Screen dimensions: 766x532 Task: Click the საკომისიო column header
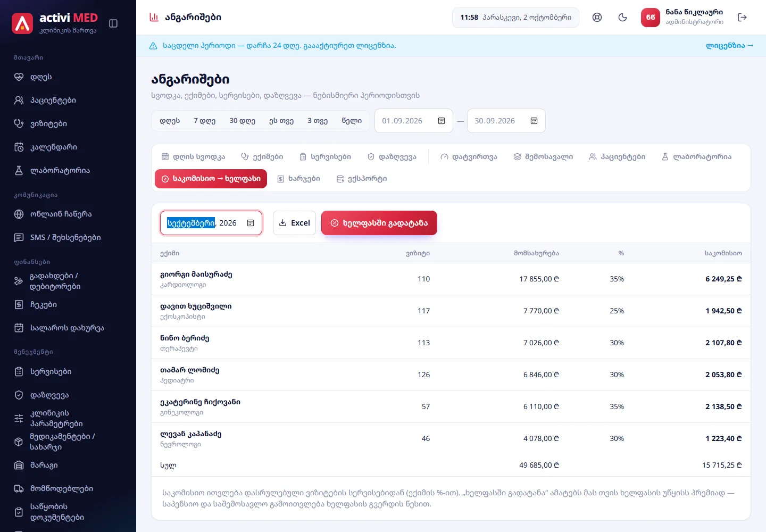click(723, 253)
